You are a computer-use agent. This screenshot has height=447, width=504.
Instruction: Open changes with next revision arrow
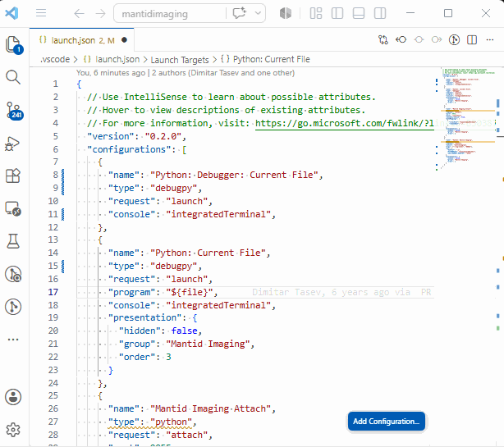[x=437, y=40]
